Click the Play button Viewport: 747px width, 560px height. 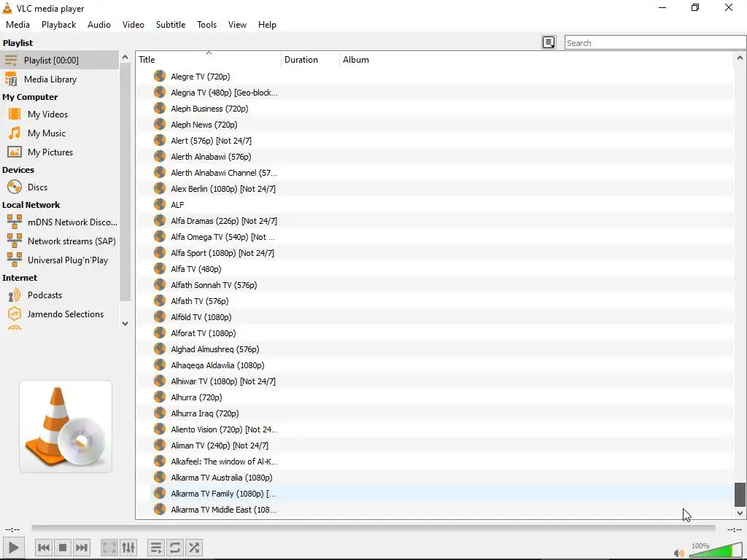[13, 548]
